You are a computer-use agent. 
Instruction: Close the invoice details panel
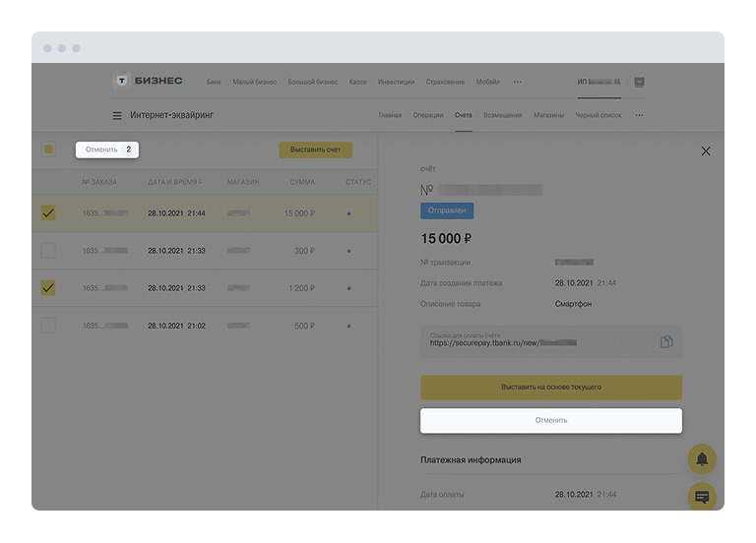point(706,151)
